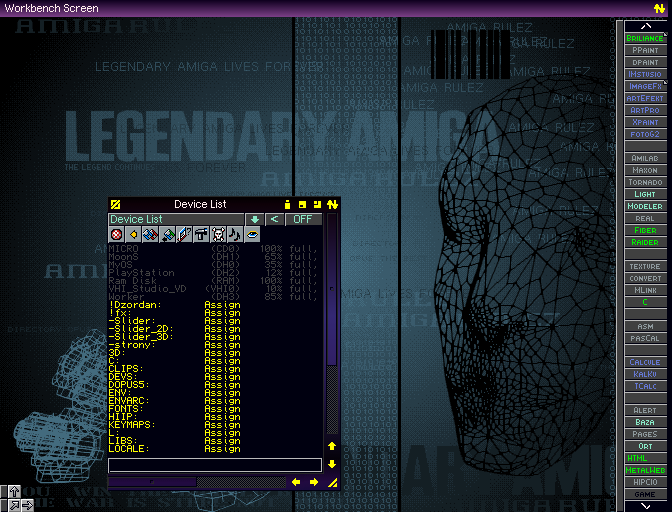Click the eye viewer icon
Screen dimensions: 672x512
tap(252, 235)
